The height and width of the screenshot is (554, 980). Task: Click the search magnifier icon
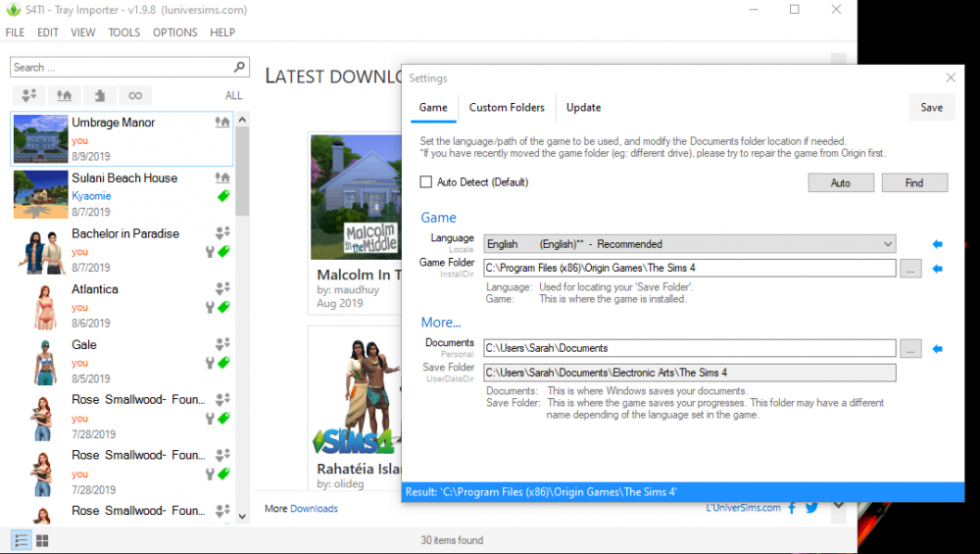[239, 67]
